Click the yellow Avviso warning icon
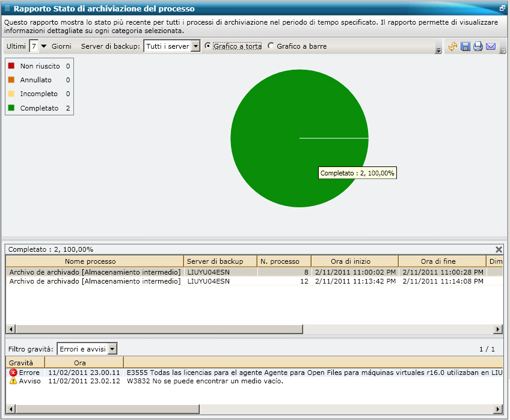The height and width of the screenshot is (420, 510). [13, 381]
